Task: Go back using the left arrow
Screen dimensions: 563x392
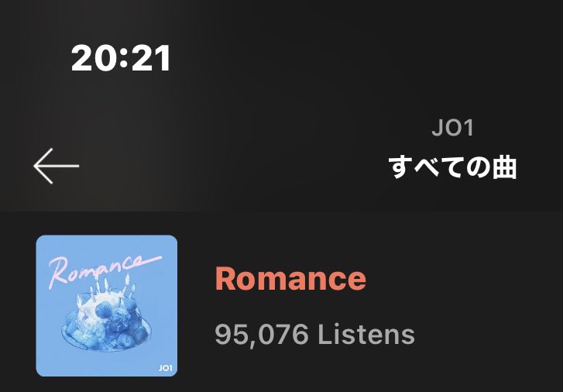Action: coord(56,166)
